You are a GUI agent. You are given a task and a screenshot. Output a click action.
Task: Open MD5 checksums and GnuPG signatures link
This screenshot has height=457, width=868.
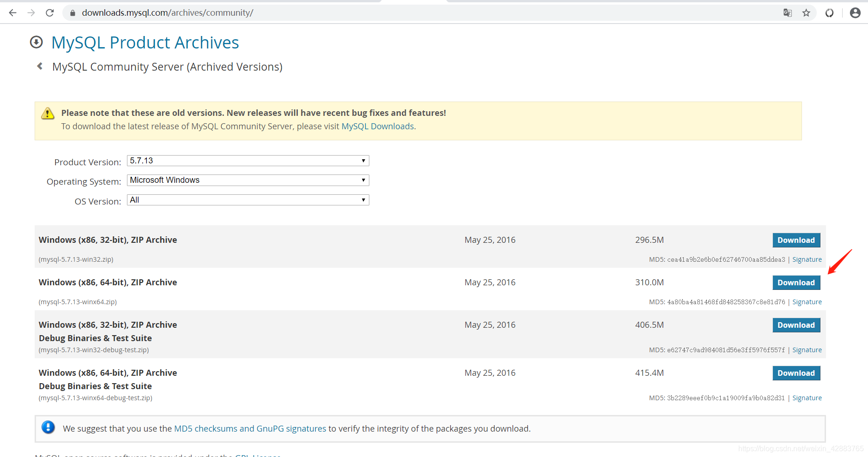(x=250, y=429)
